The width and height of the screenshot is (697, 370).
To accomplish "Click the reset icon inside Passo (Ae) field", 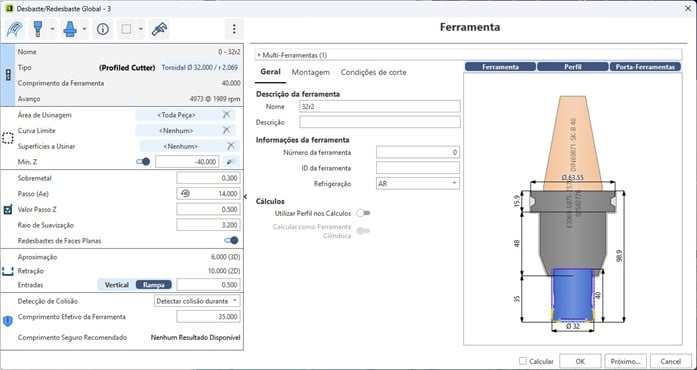I will (x=185, y=193).
